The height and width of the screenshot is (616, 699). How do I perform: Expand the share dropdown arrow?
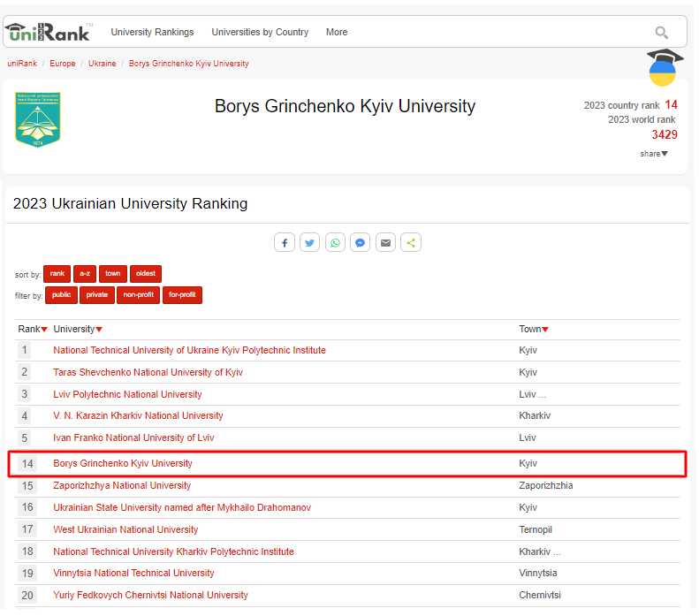click(x=654, y=154)
